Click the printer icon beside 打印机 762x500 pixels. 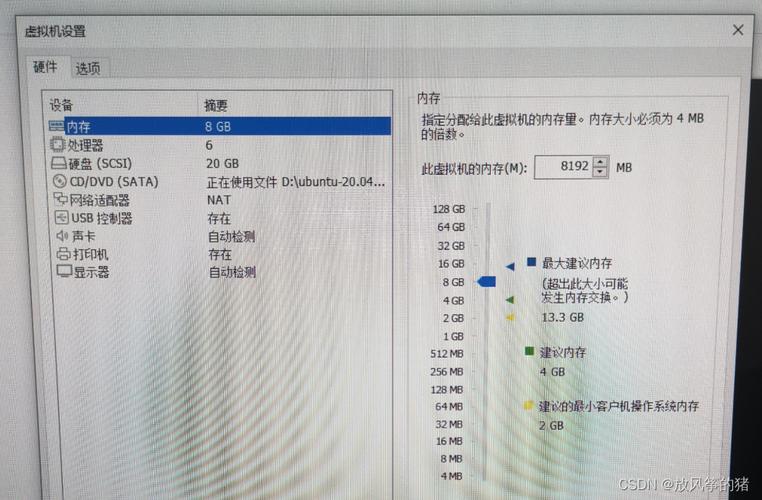pyautogui.click(x=63, y=253)
